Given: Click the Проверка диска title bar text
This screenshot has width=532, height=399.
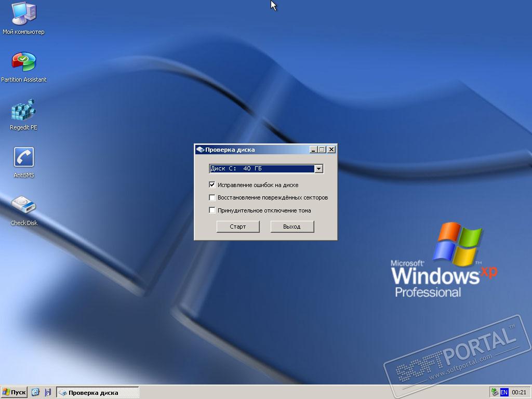Looking at the screenshot, I should (230, 150).
